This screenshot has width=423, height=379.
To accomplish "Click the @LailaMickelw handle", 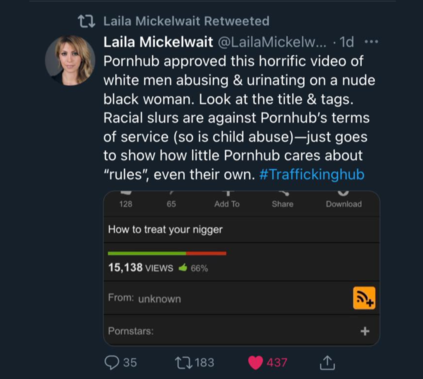I will coord(272,42).
